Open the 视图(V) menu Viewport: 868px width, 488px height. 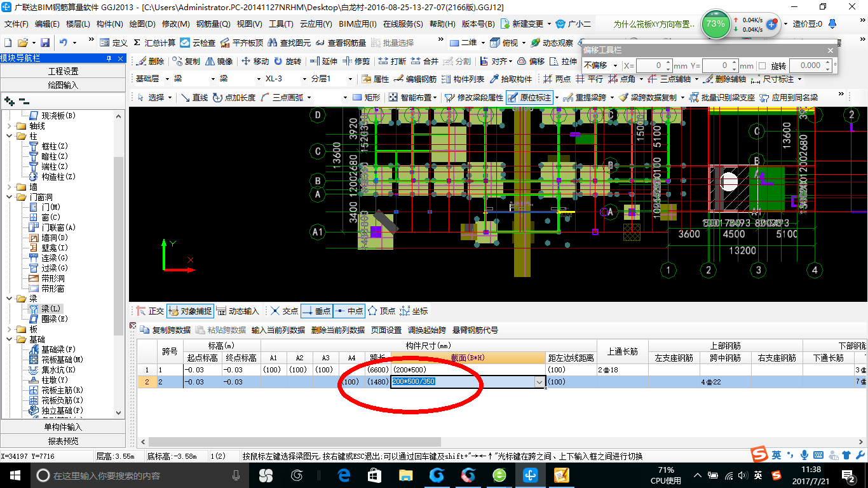pyautogui.click(x=249, y=24)
